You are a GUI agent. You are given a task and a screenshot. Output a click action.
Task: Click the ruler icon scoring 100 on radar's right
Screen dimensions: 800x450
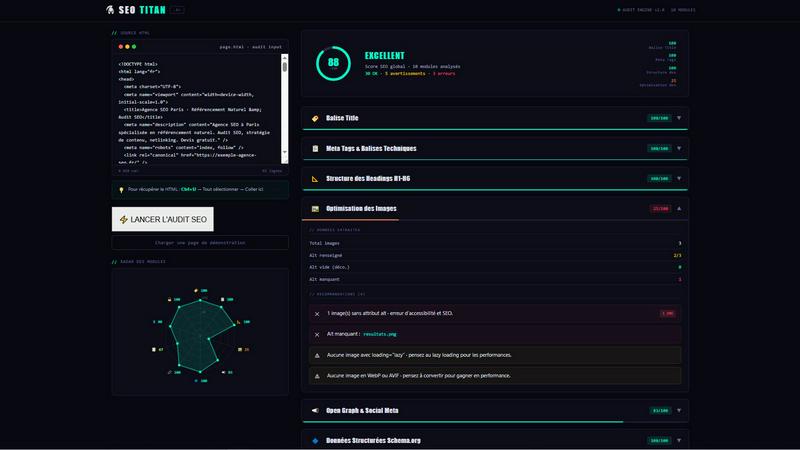click(x=238, y=322)
